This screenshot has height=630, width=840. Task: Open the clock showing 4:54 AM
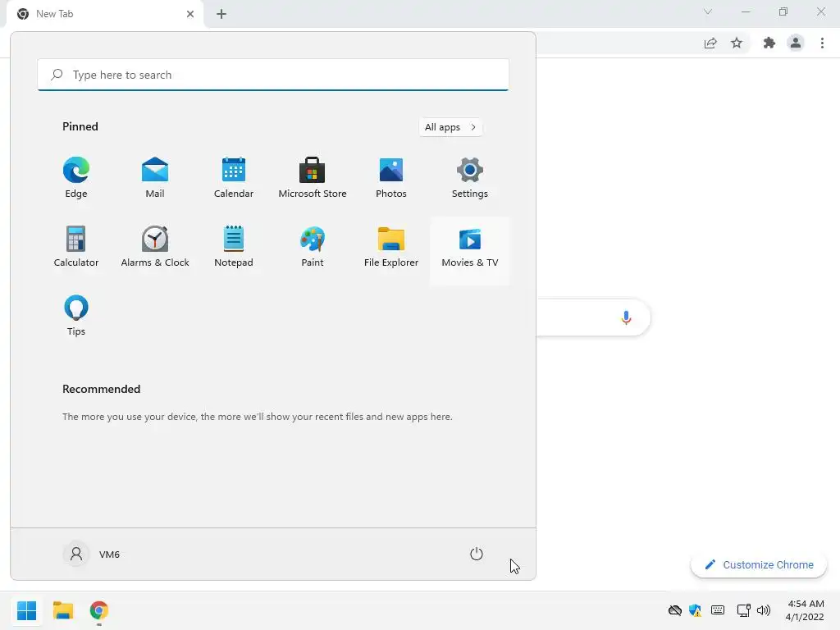click(x=805, y=610)
